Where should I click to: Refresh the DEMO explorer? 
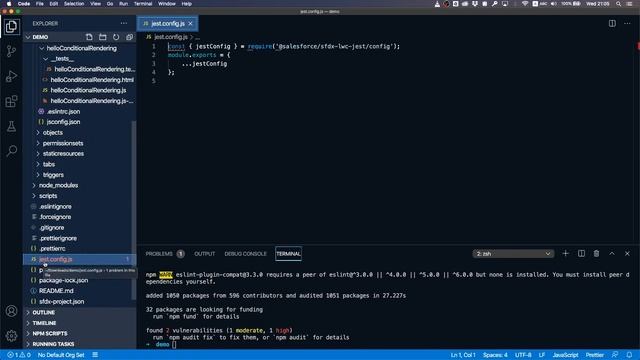click(116, 37)
